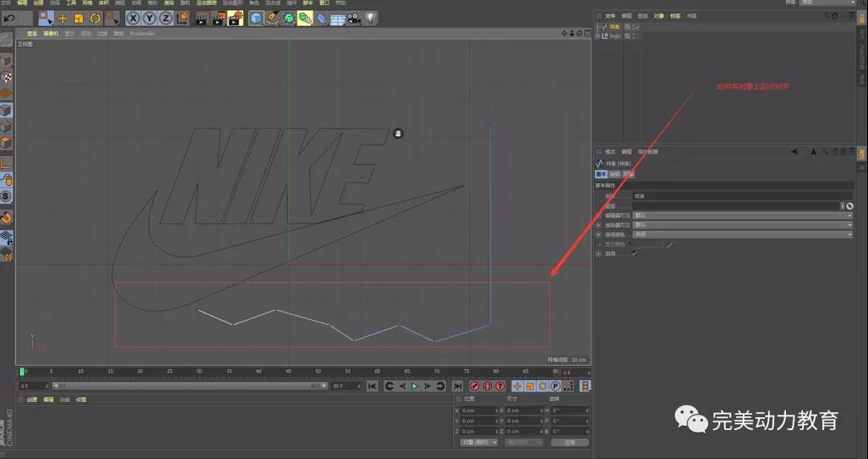
Task: Open the Object Manager 文件 menu
Action: [609, 16]
